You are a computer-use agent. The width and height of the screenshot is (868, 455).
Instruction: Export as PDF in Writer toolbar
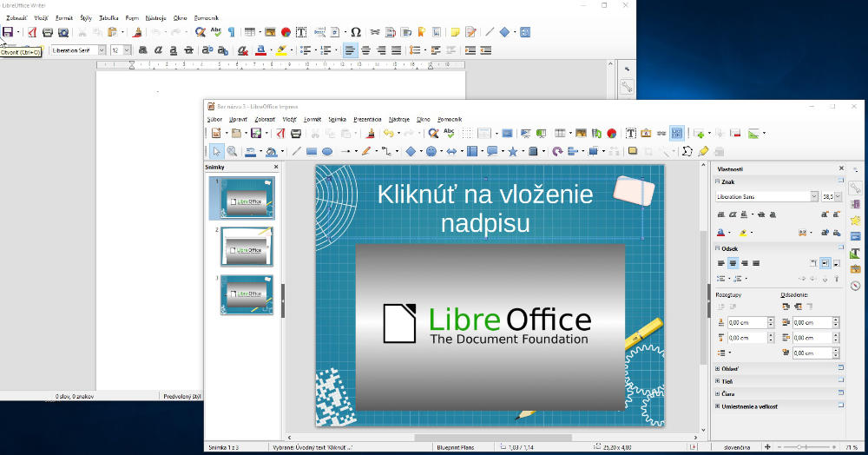[32, 32]
